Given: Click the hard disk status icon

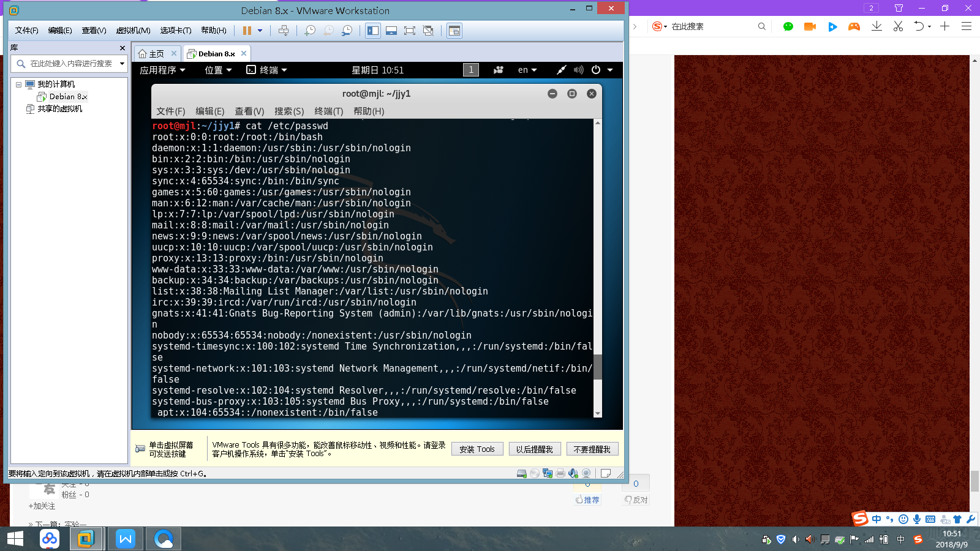Looking at the screenshot, I should point(522,473).
